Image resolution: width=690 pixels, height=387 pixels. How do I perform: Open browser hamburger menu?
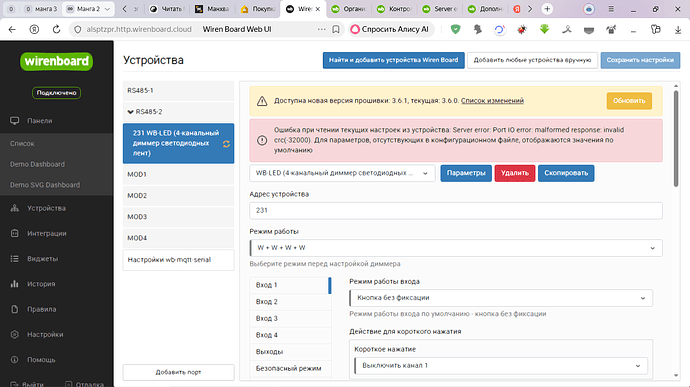(x=611, y=9)
